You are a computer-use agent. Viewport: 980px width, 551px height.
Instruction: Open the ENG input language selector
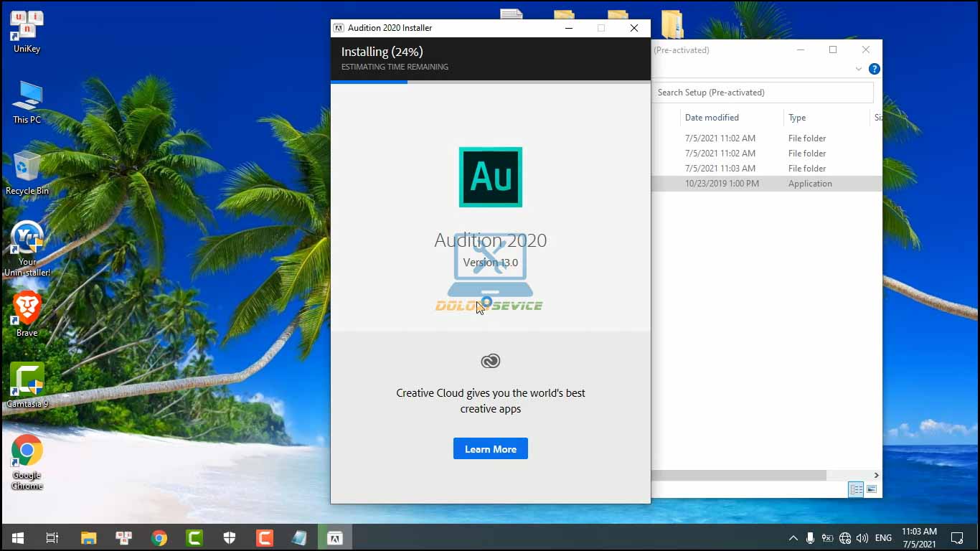(883, 538)
